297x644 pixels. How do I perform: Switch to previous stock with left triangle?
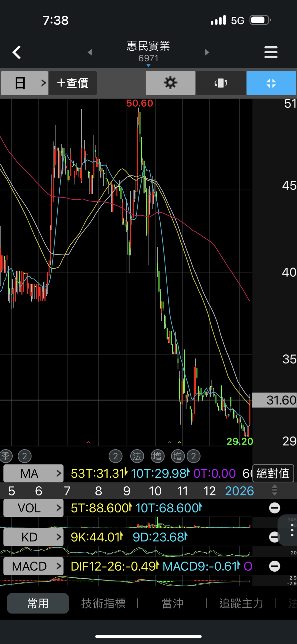click(90, 52)
